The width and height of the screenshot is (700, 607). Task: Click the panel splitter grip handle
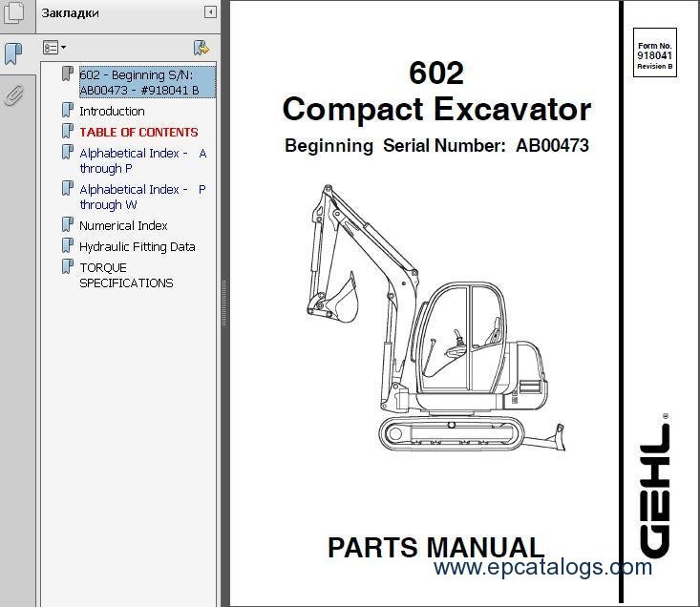click(223, 303)
